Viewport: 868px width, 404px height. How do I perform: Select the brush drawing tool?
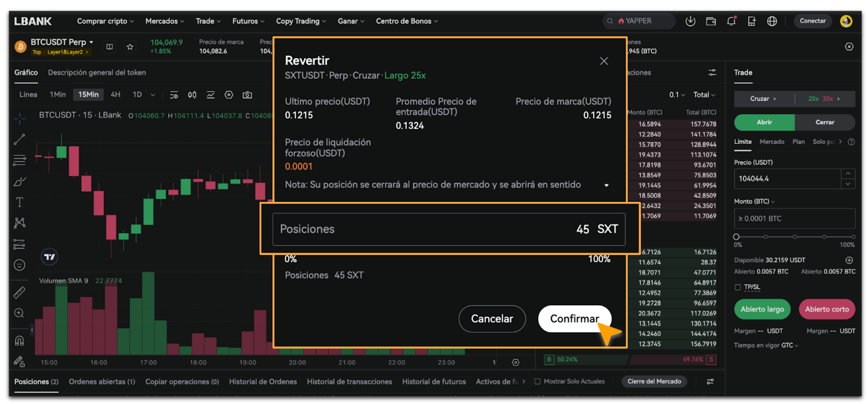click(x=20, y=181)
